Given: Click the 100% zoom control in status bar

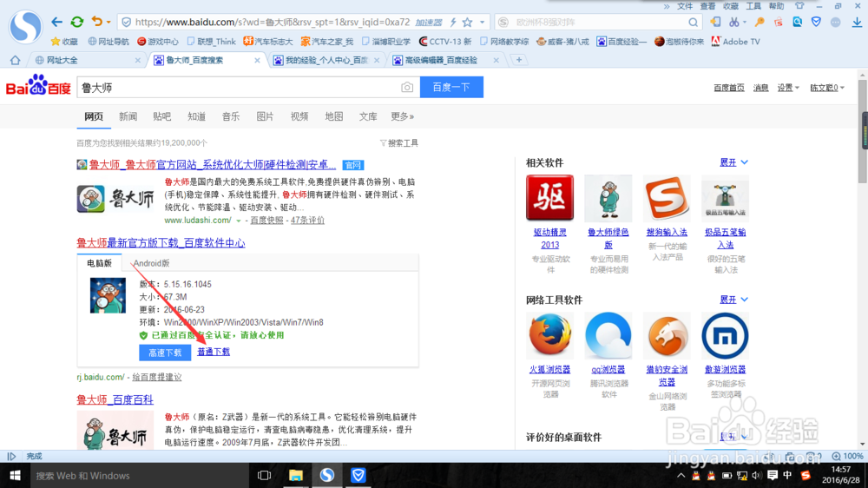Looking at the screenshot, I should click(x=847, y=456).
